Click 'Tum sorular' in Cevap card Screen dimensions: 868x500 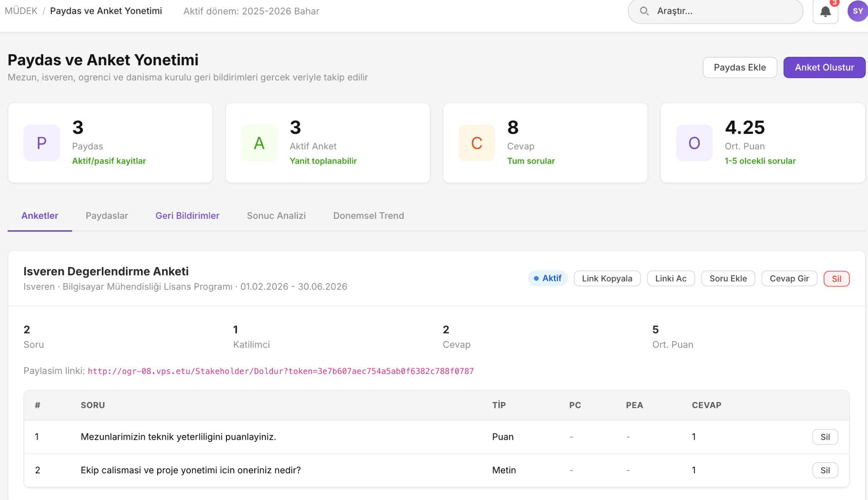(531, 161)
